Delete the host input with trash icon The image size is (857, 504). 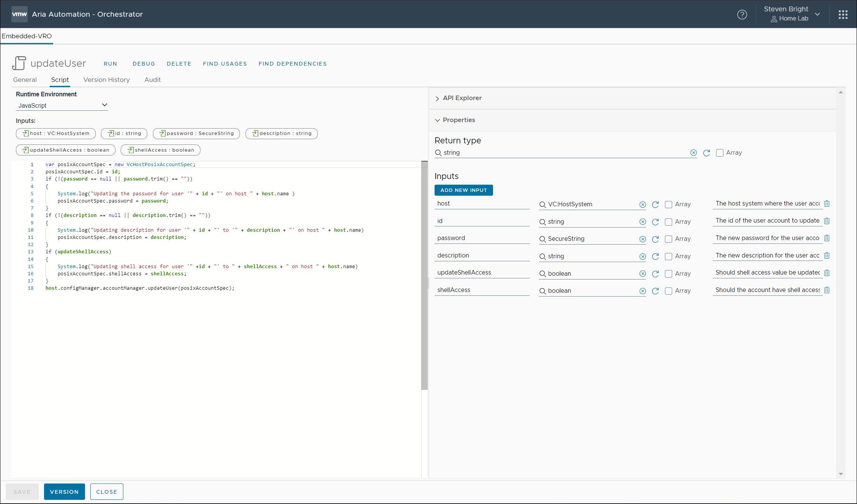click(x=827, y=204)
